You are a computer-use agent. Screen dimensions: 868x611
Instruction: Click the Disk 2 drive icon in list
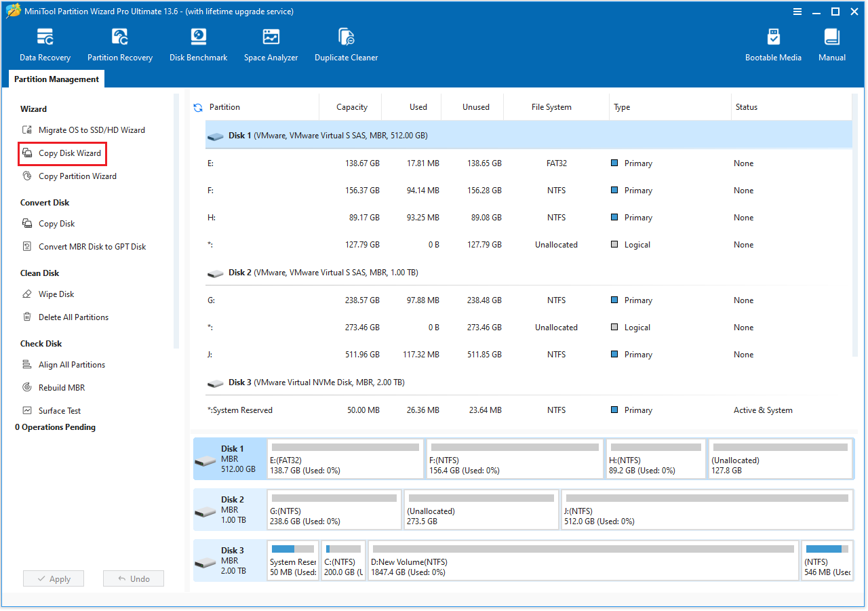click(216, 273)
